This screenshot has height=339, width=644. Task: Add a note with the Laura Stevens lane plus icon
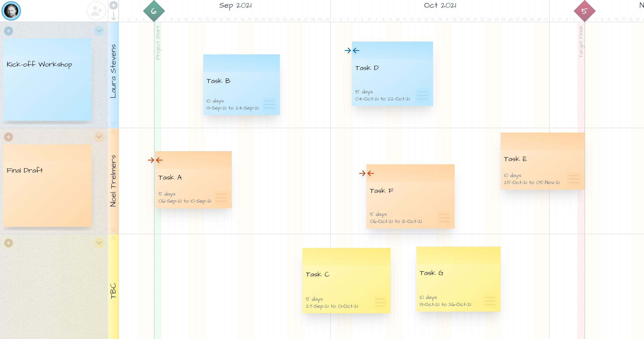tap(9, 31)
